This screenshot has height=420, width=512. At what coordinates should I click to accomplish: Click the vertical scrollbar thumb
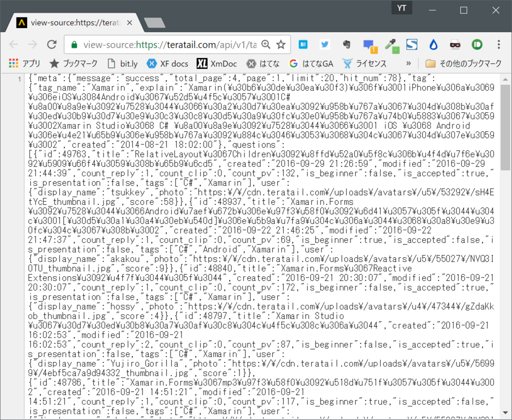click(505, 128)
